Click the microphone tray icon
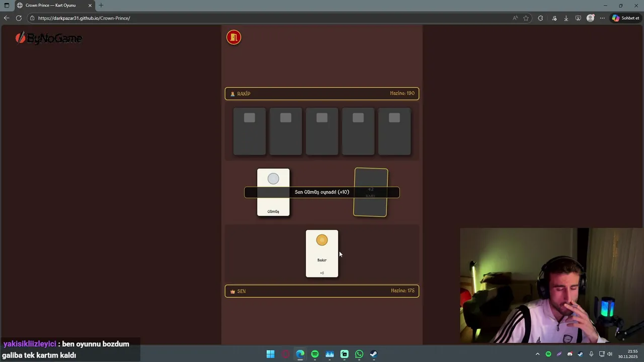644x362 pixels. tap(591, 354)
